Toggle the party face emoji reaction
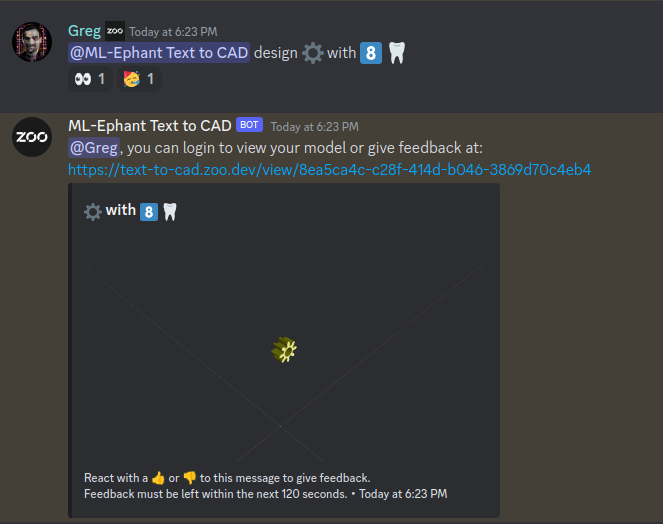 pyautogui.click(x=139, y=79)
